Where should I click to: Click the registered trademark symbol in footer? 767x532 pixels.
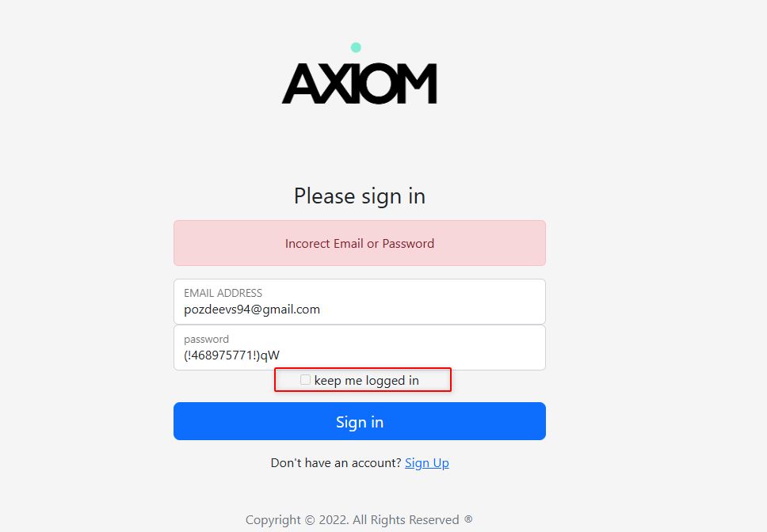click(x=468, y=519)
